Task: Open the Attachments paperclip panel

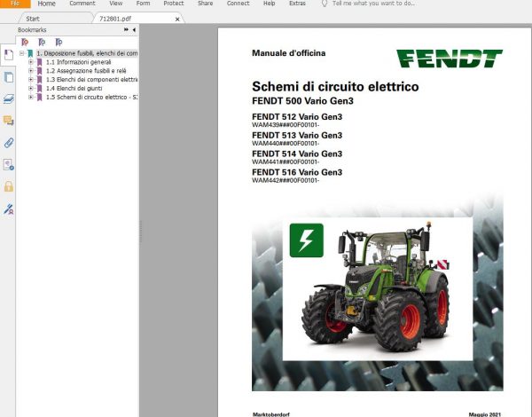Action: point(9,143)
